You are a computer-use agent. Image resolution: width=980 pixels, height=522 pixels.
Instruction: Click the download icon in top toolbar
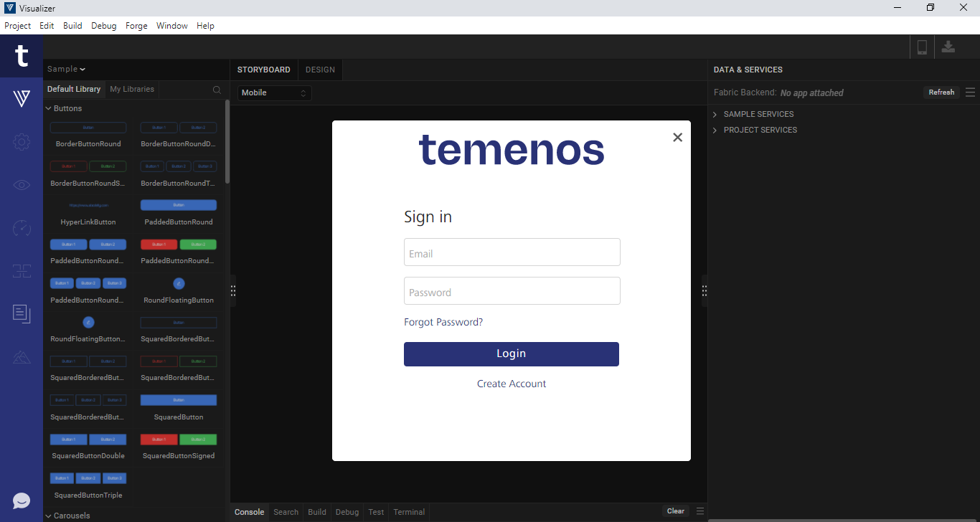[x=948, y=47]
